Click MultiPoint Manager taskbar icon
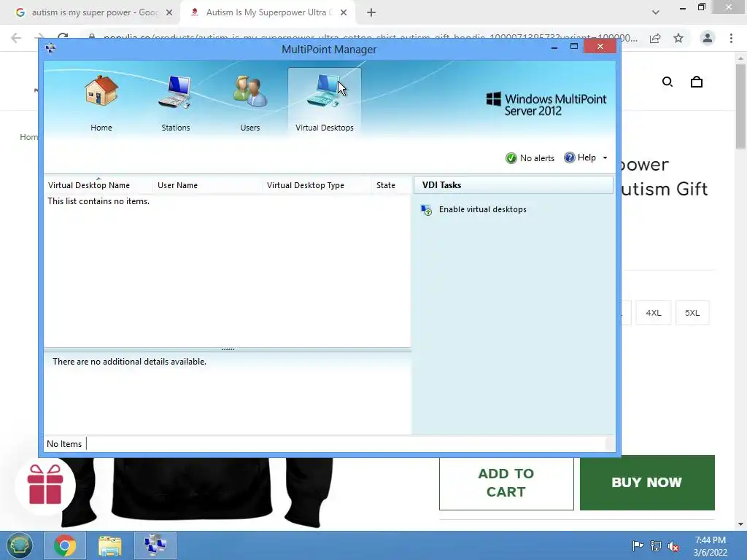The height and width of the screenshot is (560, 747). pyautogui.click(x=155, y=545)
